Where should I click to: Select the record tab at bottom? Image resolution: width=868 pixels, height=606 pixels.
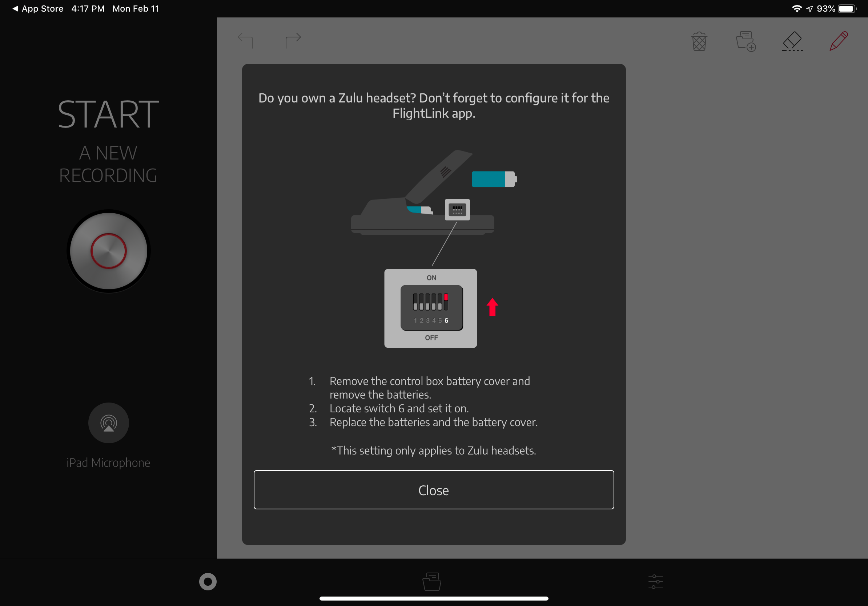point(208,581)
